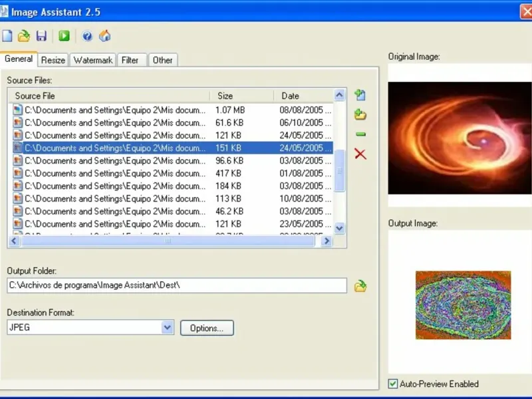This screenshot has width=532, height=399.
Task: Disable the Auto-Preview Enabled checkbox
Action: pos(393,384)
